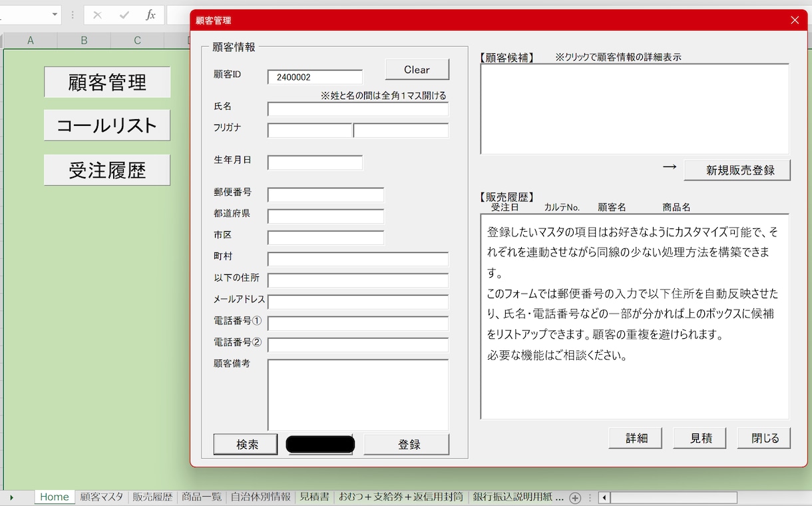Select column A header
The image size is (812, 506).
click(x=31, y=41)
